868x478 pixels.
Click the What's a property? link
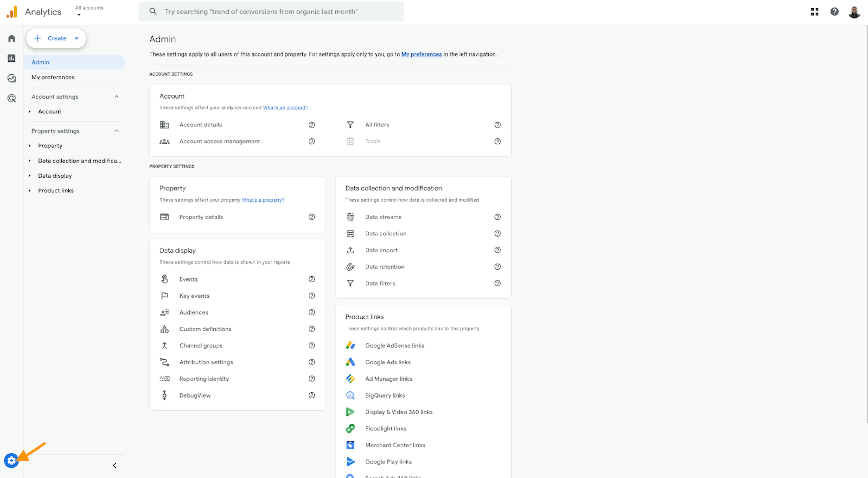pos(263,200)
